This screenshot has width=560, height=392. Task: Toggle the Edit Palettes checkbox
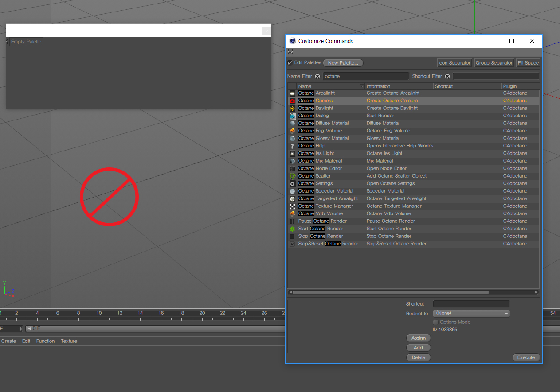290,63
